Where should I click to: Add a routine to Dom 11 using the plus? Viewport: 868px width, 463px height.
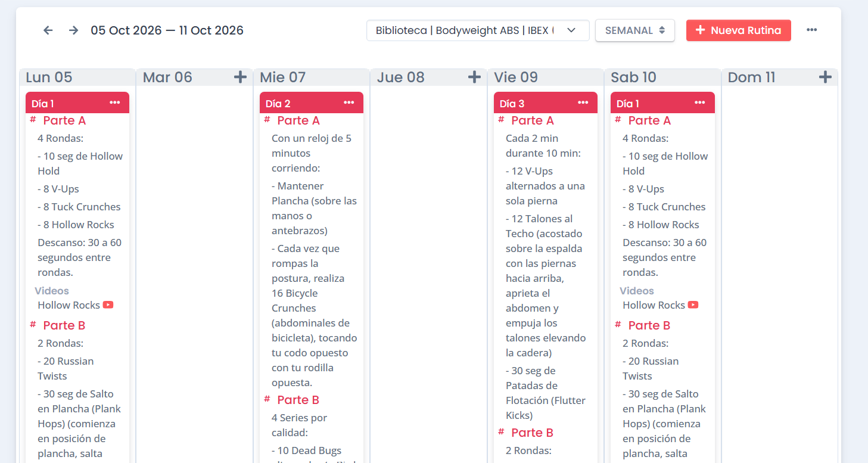825,77
